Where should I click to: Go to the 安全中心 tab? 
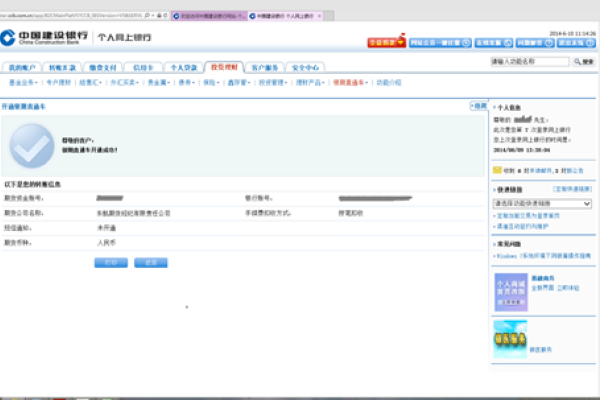(x=305, y=67)
